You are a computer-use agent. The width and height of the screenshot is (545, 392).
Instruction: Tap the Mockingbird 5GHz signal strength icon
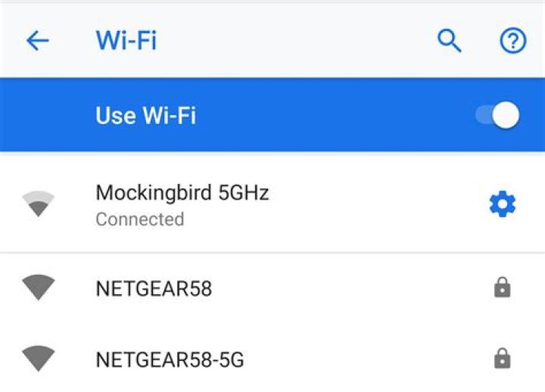39,204
